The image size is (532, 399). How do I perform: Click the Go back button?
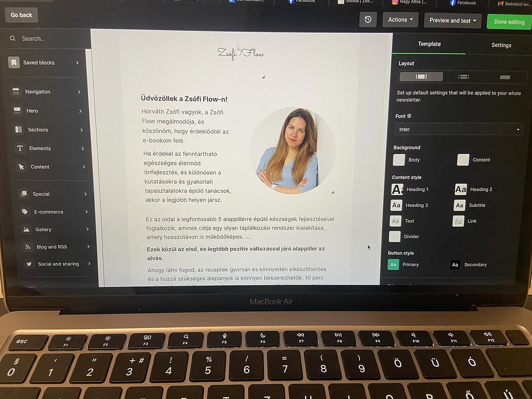pos(21,15)
